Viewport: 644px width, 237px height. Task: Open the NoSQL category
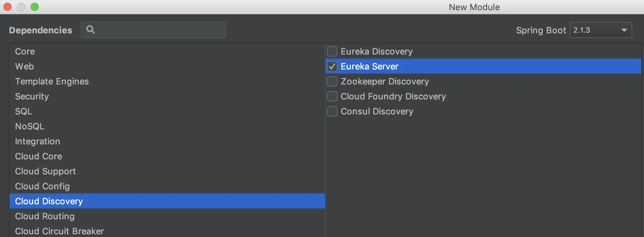[30, 126]
